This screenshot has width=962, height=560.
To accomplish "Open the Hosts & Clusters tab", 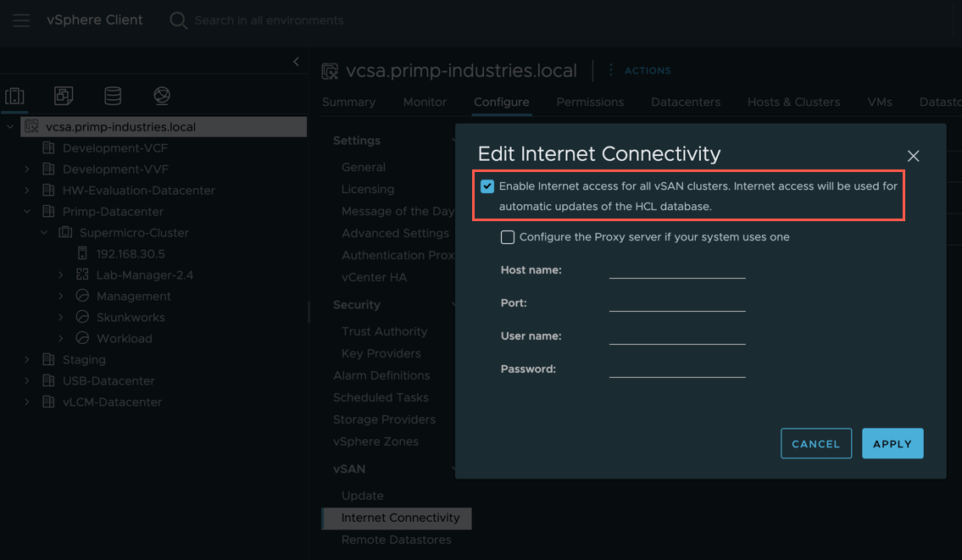I will [793, 102].
